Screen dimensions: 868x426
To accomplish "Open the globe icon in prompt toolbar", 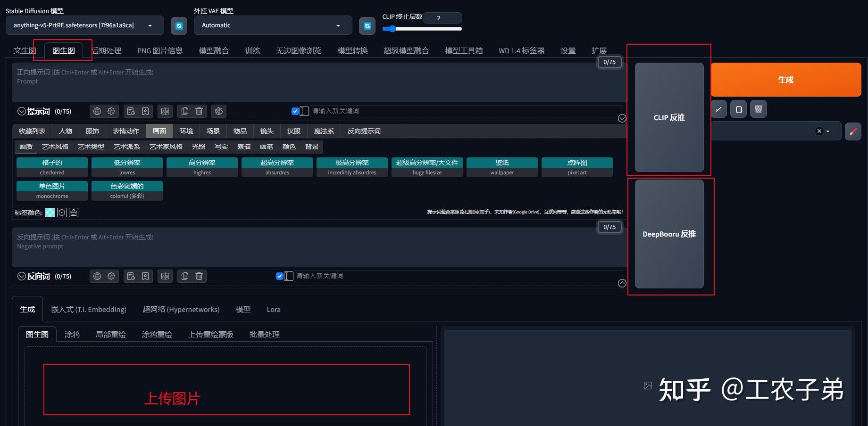I will [x=97, y=111].
